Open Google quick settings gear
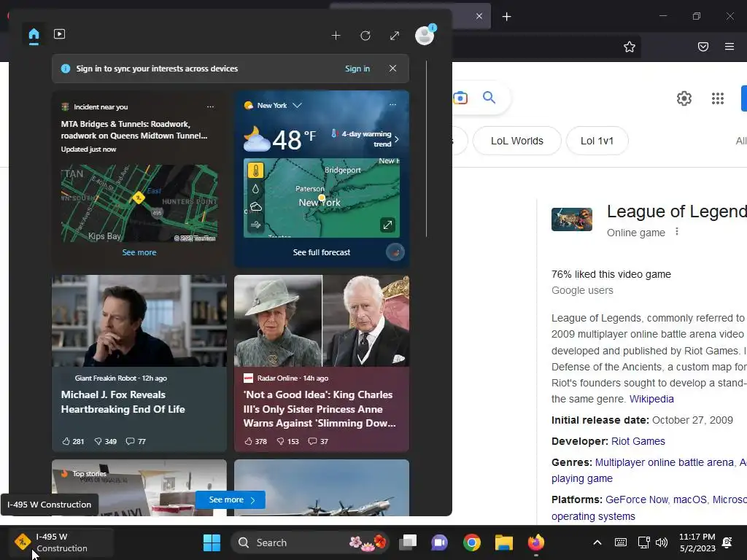Image resolution: width=747 pixels, height=560 pixels. 684,98
